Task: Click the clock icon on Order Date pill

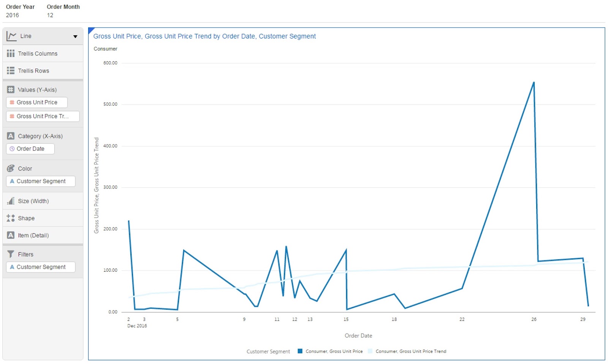Action: click(x=12, y=149)
